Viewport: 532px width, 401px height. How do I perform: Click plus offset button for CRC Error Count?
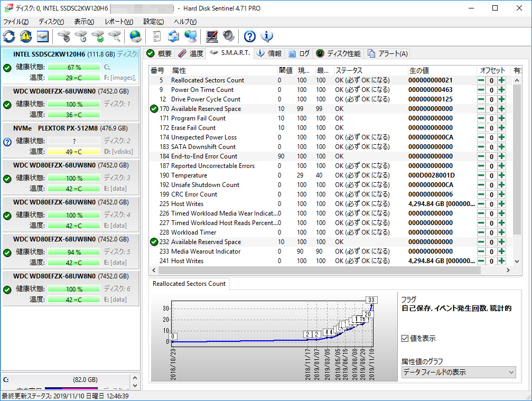coord(502,194)
